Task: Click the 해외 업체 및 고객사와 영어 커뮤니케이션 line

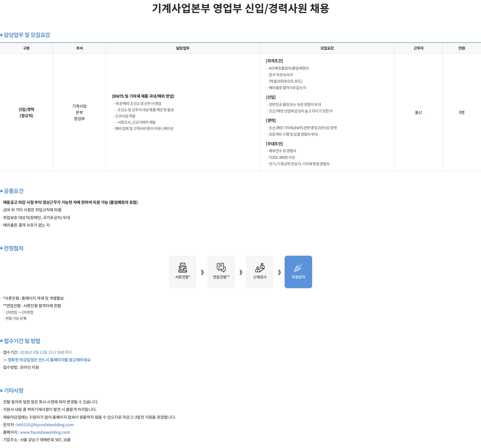Action: click(144, 128)
